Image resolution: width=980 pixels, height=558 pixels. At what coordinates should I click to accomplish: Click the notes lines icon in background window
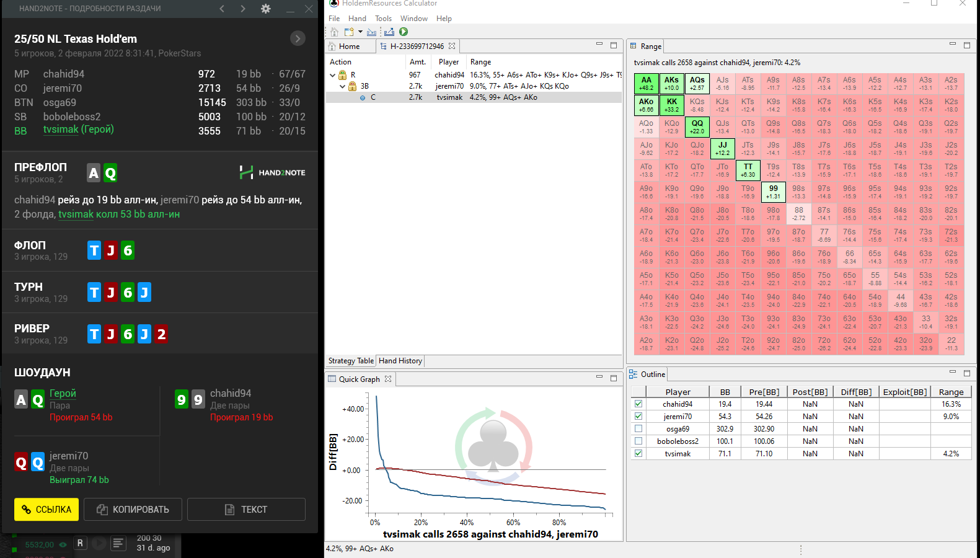click(x=118, y=544)
